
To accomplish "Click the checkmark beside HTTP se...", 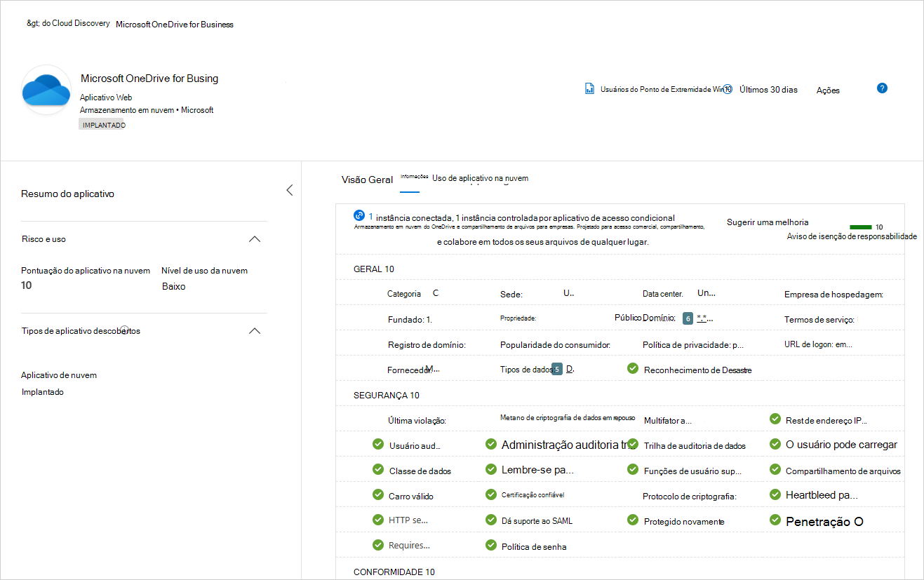I will pos(378,520).
